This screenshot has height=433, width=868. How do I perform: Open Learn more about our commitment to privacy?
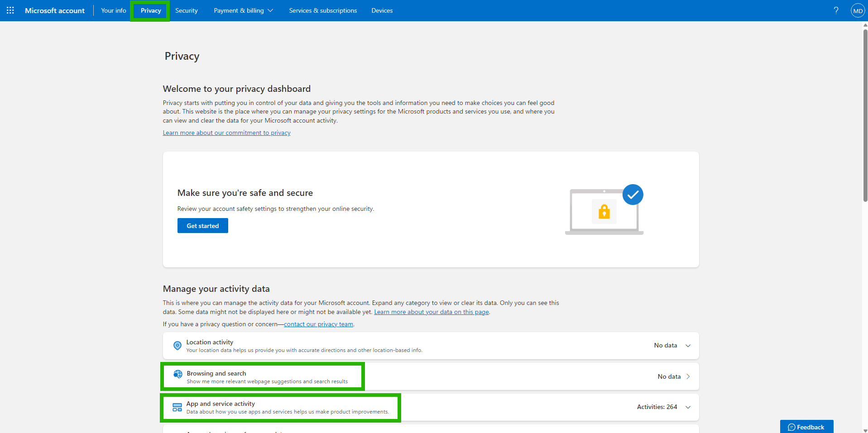227,133
